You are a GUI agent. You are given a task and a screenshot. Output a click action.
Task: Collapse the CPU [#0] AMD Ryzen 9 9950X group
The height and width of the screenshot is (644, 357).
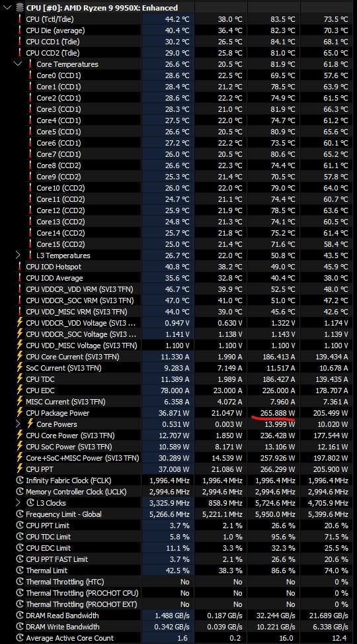point(7,8)
